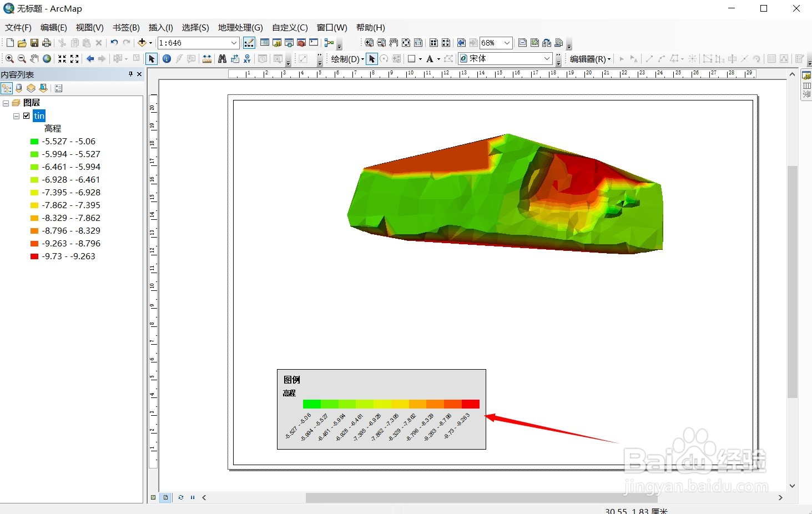Image resolution: width=812 pixels, height=514 pixels.
Task: Activate the Select Elements arrow tool
Action: point(152,58)
